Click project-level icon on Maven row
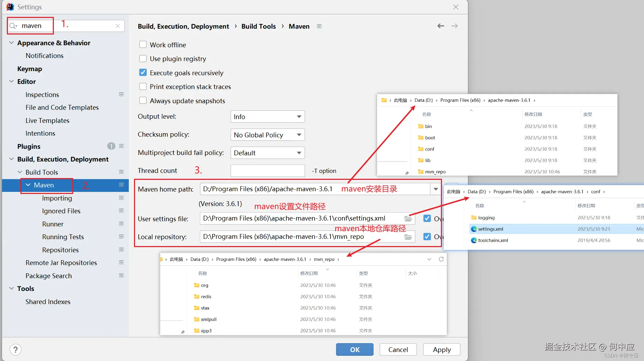Image resolution: width=644 pixels, height=361 pixels. (122, 185)
